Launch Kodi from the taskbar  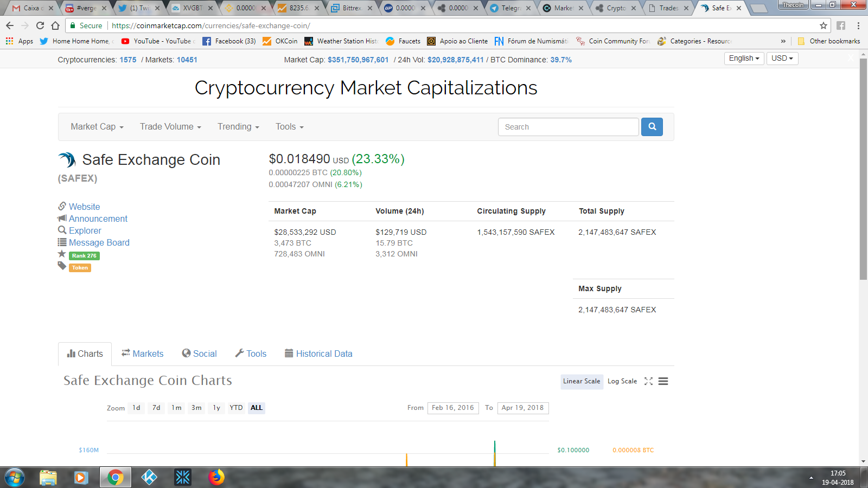coord(149,478)
